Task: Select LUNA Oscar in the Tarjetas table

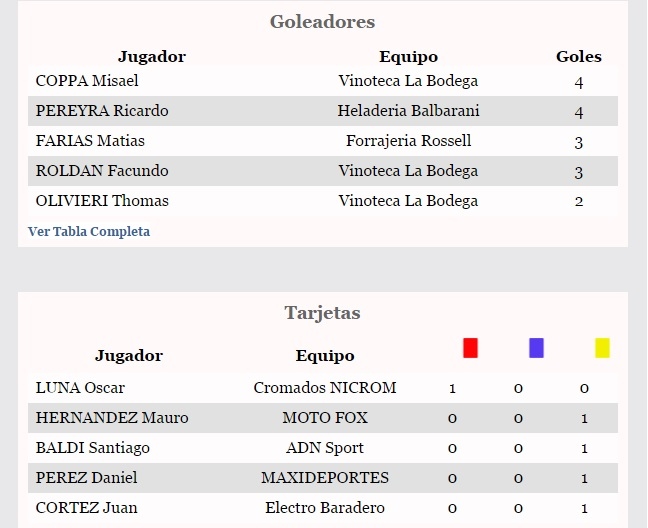Action: (80, 388)
